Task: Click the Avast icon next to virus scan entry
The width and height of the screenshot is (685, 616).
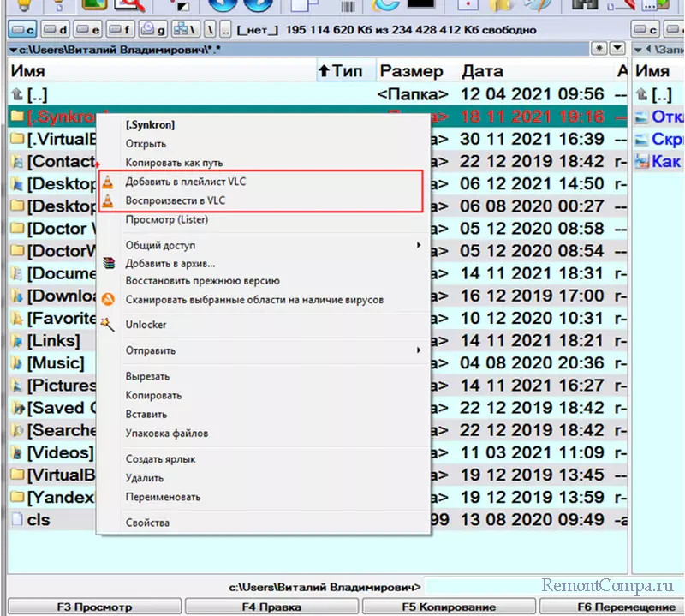Action: coord(108,300)
